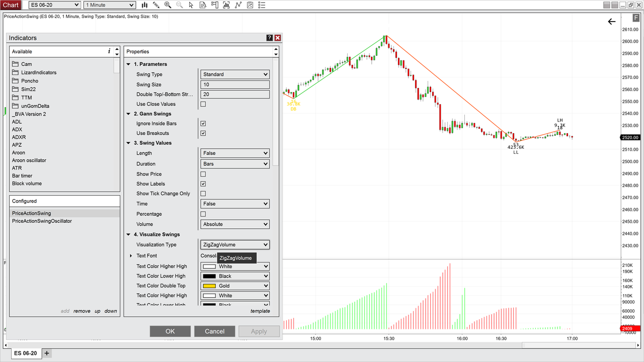Open the drawing tools pencil icon
The width and height of the screenshot is (644, 362).
[x=156, y=5]
